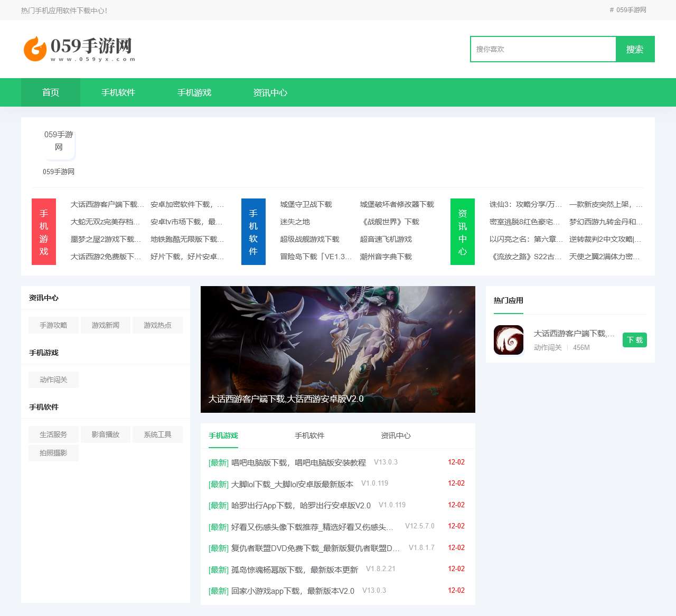676x616 pixels.
Task: Click the orange 059手游网 flame logo
Action: [x=34, y=49]
